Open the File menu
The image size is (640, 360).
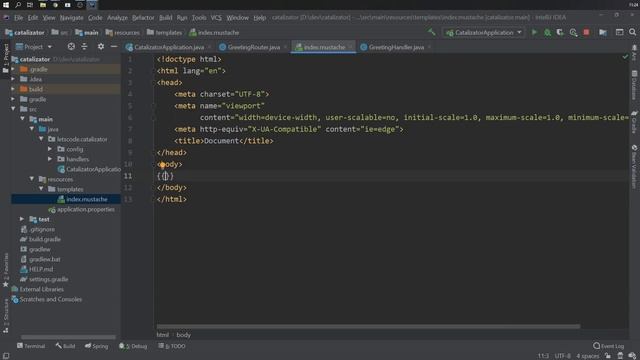click(19, 18)
